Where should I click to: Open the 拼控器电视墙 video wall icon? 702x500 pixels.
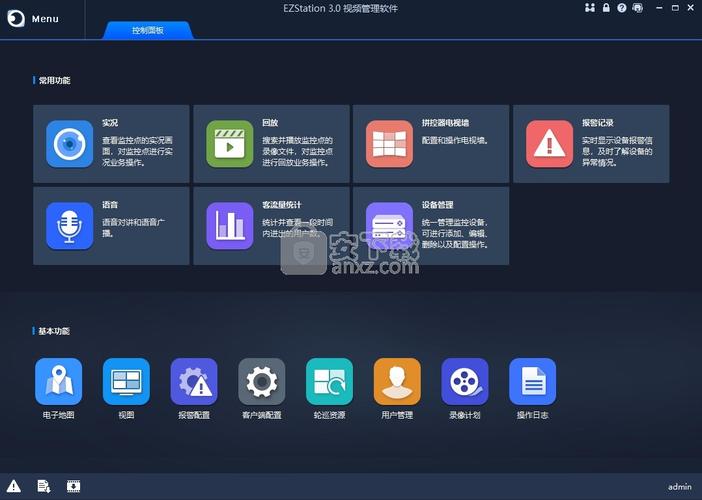(x=390, y=144)
